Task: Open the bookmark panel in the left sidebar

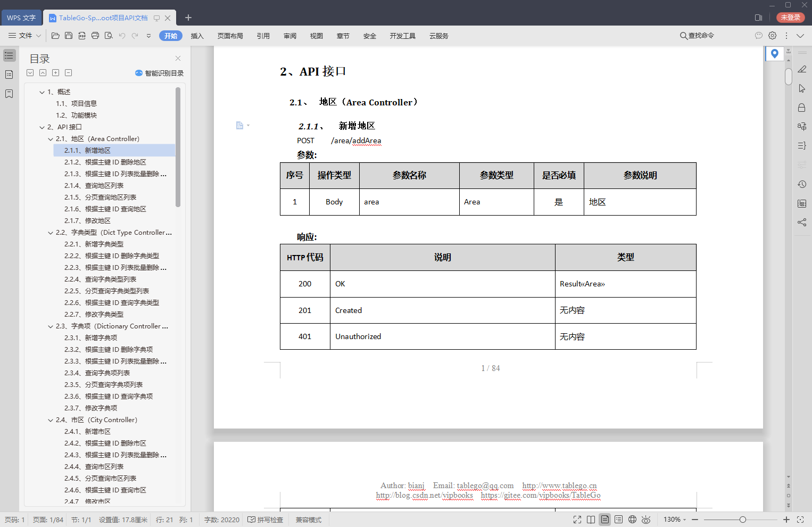Action: (x=9, y=94)
